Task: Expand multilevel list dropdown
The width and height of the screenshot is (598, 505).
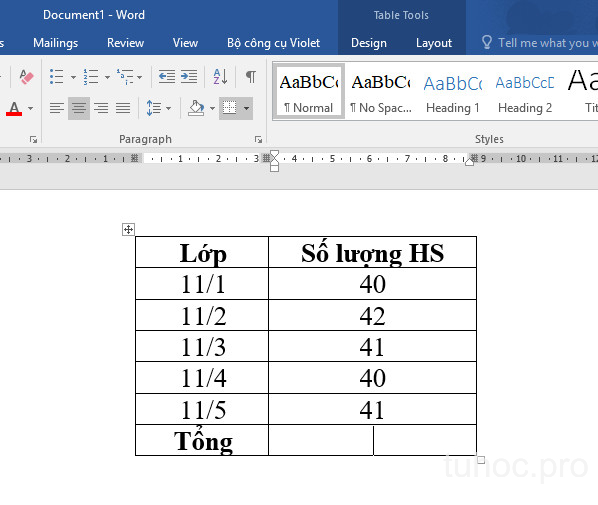Action: 140,77
